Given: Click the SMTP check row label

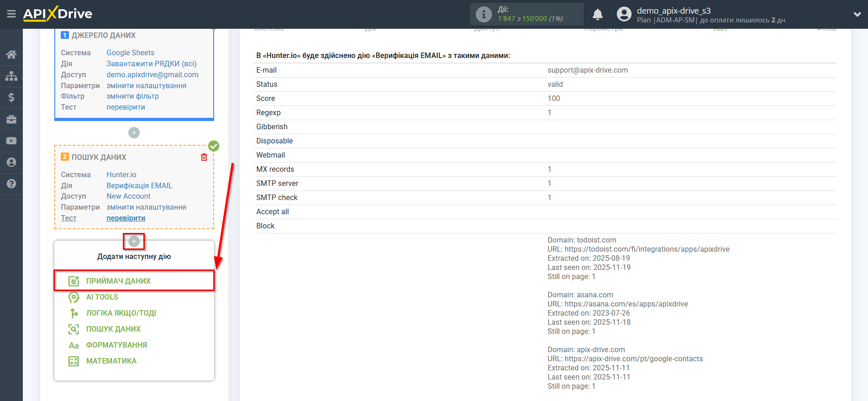Looking at the screenshot, I should tap(277, 197).
